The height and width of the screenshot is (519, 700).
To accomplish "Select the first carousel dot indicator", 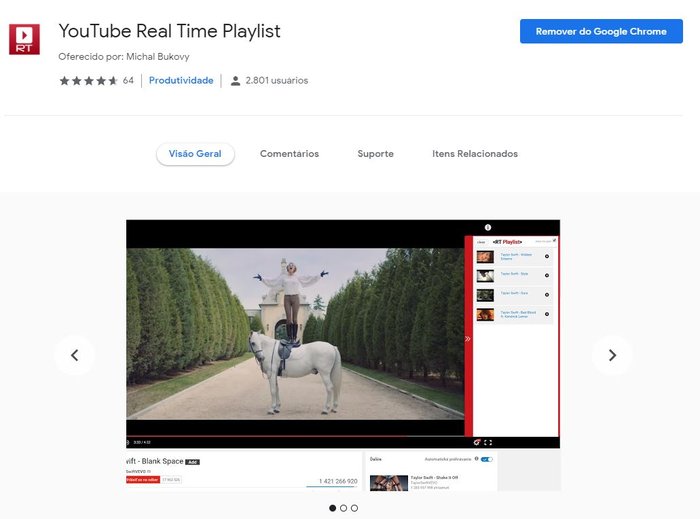I will coord(333,508).
